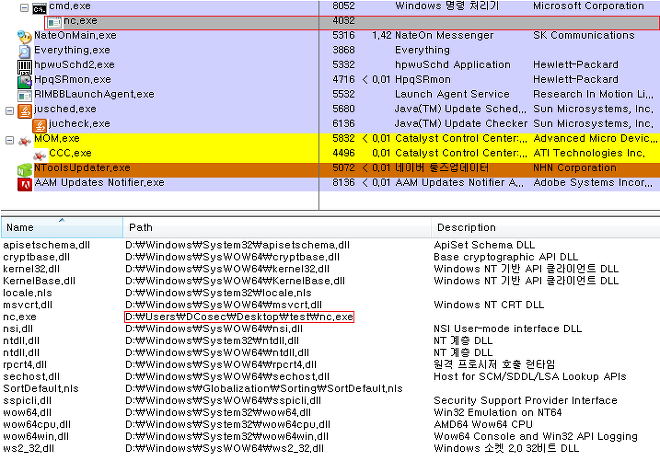This screenshot has height=461, width=660.
Task: Select the jucheck.exe process
Action: pyautogui.click(x=80, y=124)
